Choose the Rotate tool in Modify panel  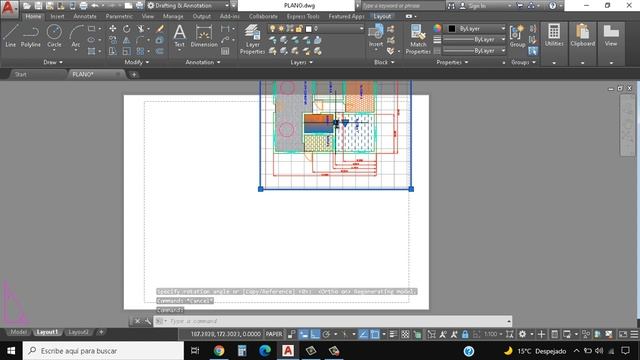[x=127, y=29]
